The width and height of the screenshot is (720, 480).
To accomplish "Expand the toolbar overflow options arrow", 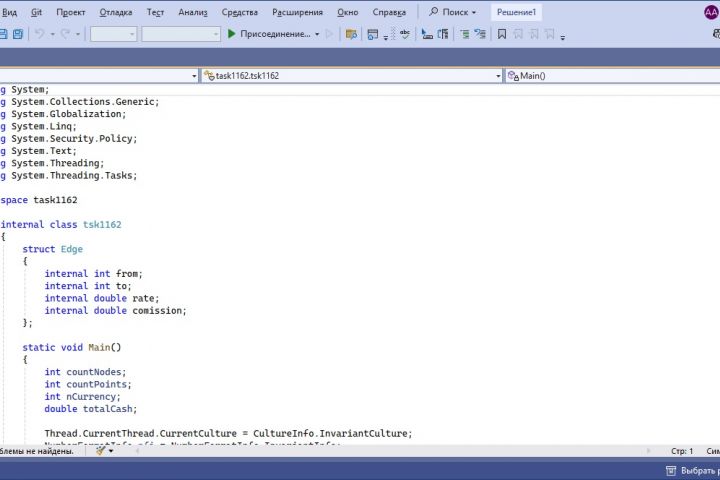I will coord(562,37).
